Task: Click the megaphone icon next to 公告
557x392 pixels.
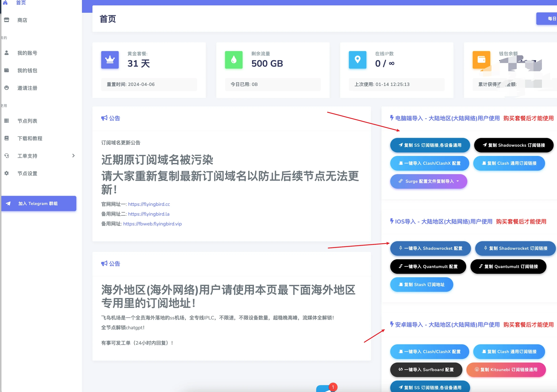Action: click(104, 118)
